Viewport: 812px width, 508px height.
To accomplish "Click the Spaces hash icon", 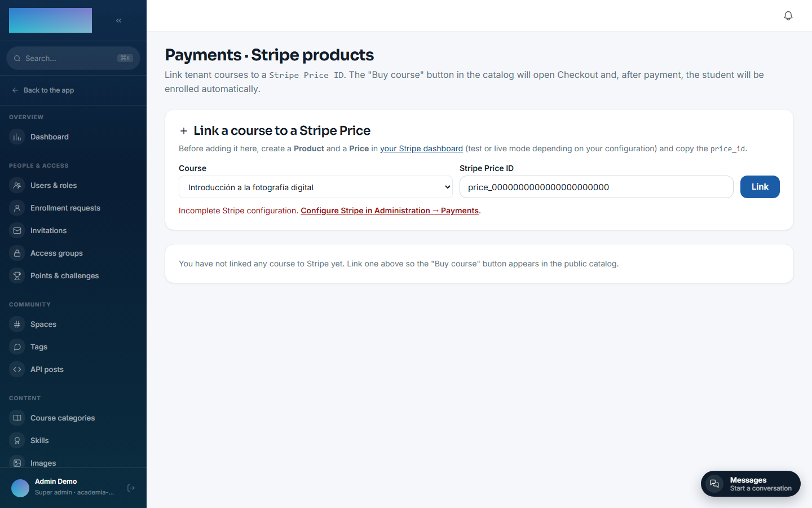I will click(17, 325).
